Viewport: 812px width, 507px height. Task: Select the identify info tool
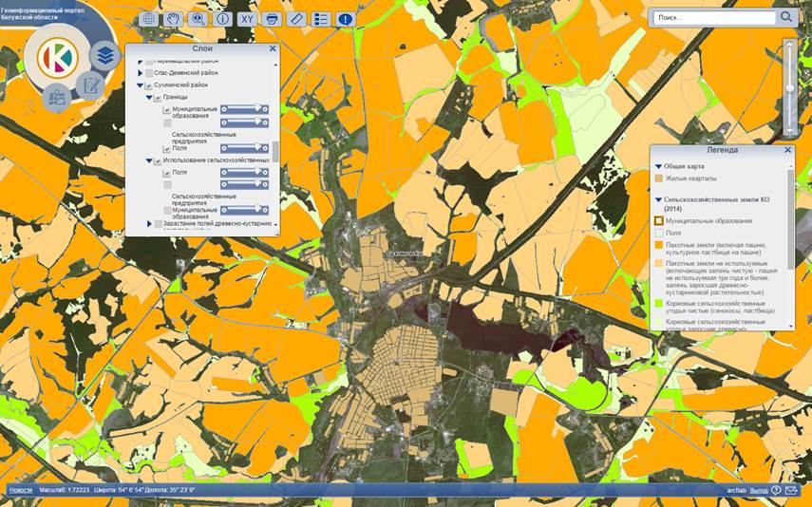pos(222,18)
